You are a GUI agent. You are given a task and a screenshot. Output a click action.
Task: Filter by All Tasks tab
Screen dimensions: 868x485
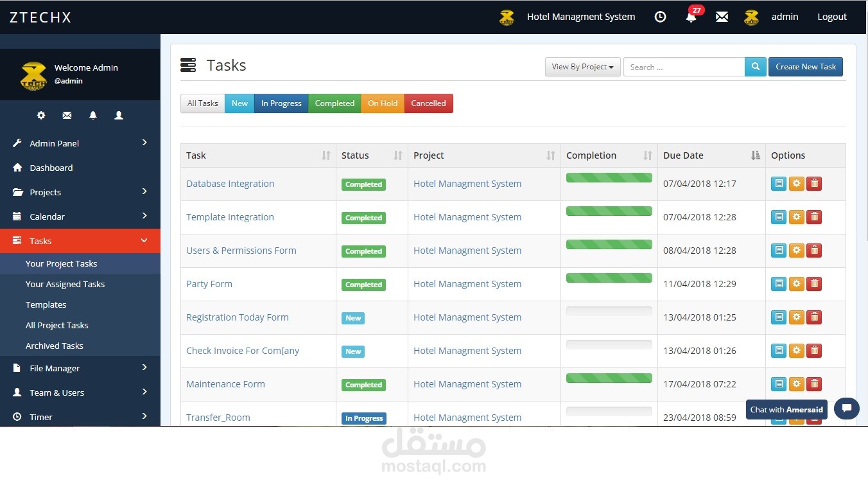point(203,103)
